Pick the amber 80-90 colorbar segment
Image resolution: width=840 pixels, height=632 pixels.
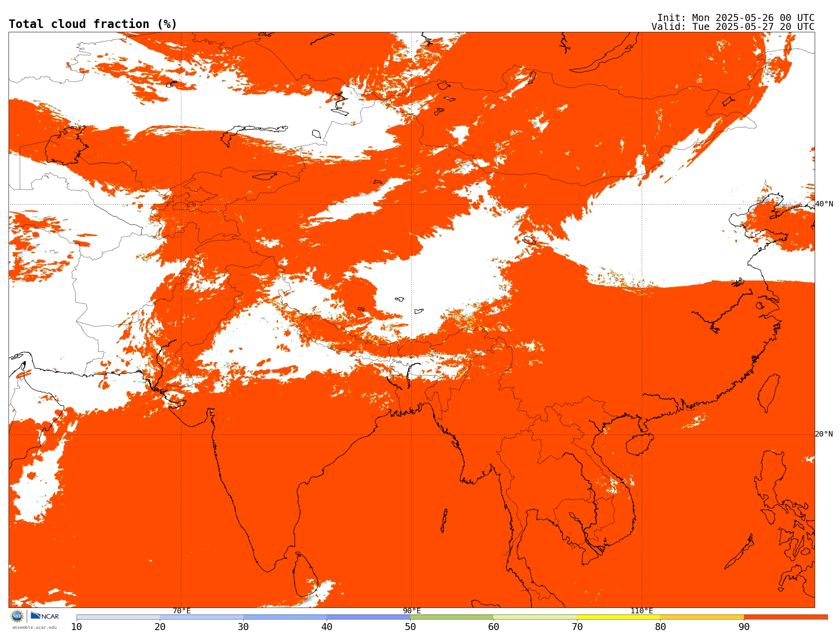(702, 617)
